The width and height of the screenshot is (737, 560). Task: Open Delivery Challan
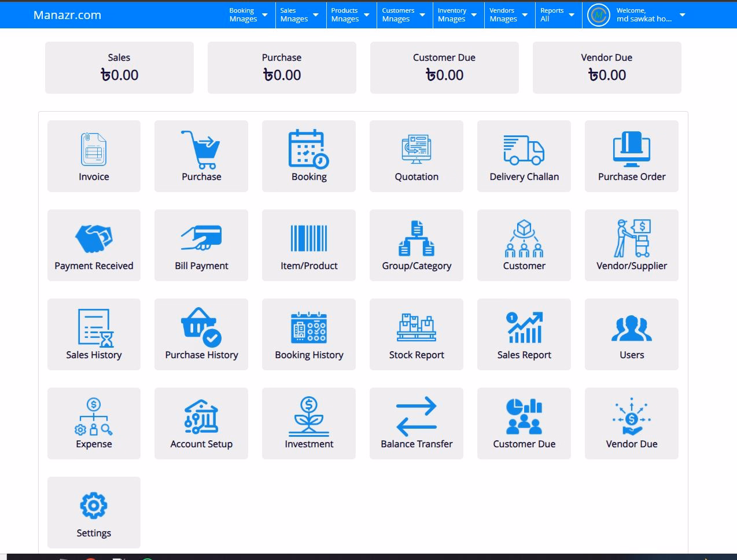(524, 150)
